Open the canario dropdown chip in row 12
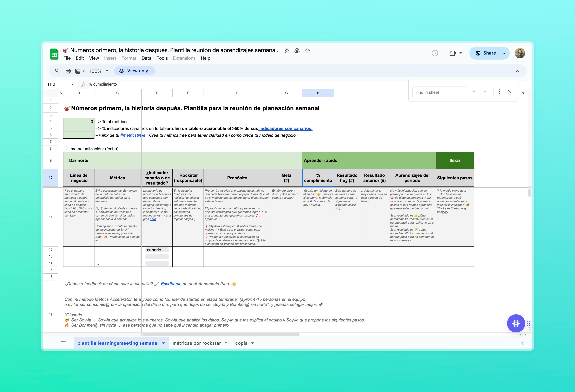This screenshot has height=392, width=575. point(157,250)
